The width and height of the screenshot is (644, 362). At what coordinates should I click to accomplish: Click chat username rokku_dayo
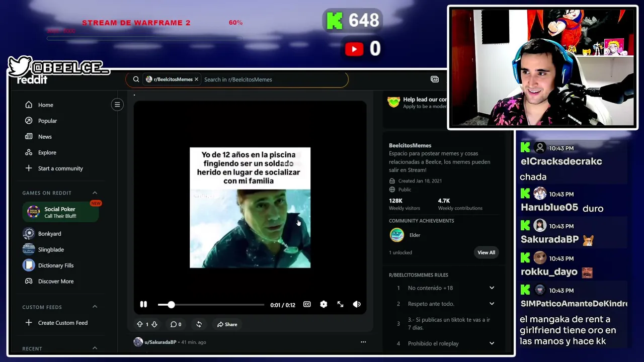(x=549, y=272)
